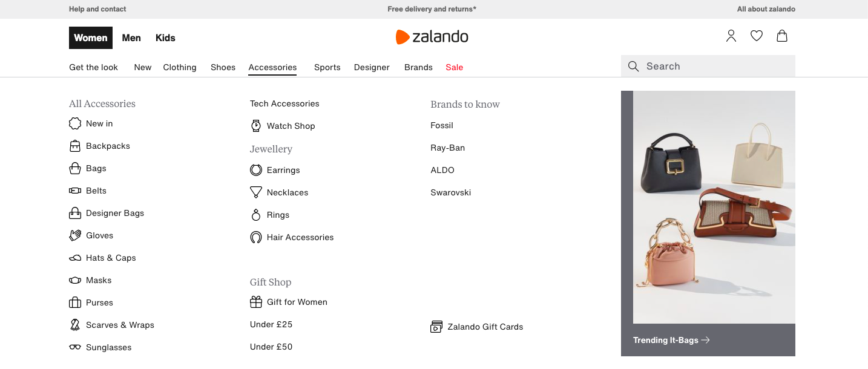Switch to the Men tab
868x369 pixels.
131,38
